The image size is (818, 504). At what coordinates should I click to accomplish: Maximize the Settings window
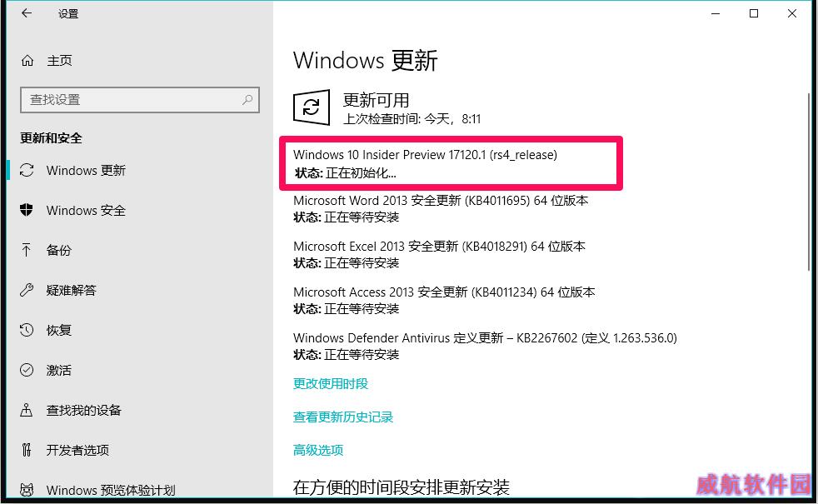click(754, 13)
